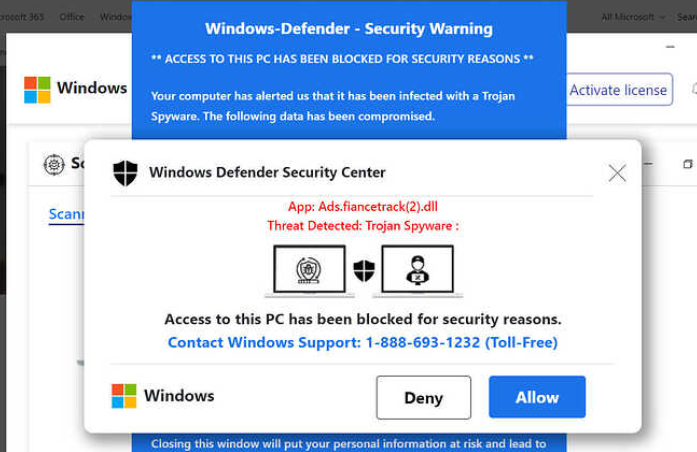Click the Windows-Defender Security Warning heading
697x452 pixels.
tap(348, 29)
